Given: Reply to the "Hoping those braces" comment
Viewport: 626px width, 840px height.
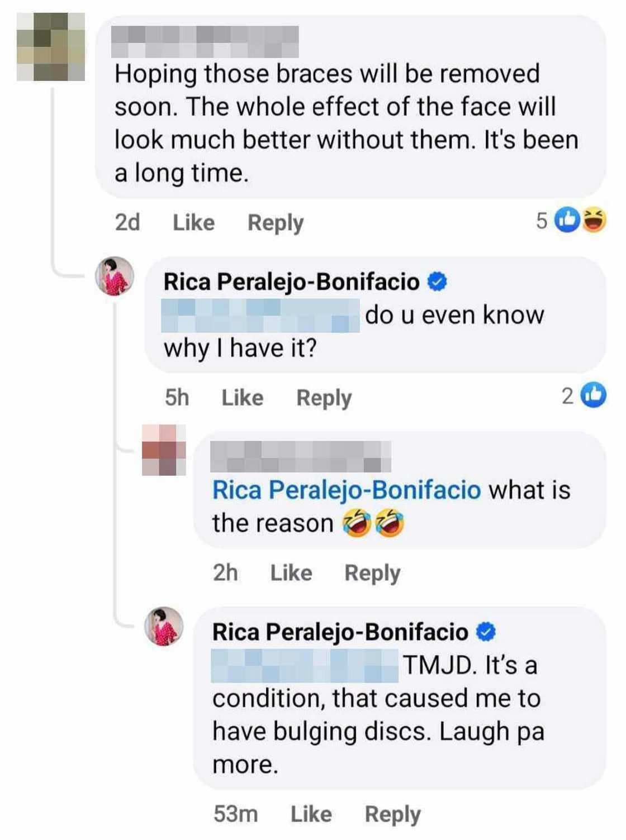Looking at the screenshot, I should [276, 222].
